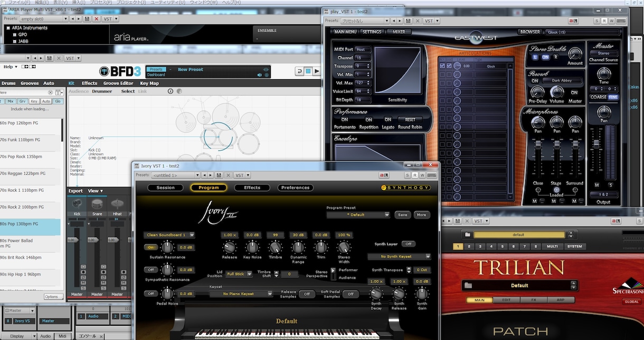Click the W write automation button in Ivory toolbar
This screenshot has width=644, height=340.
coord(422,175)
